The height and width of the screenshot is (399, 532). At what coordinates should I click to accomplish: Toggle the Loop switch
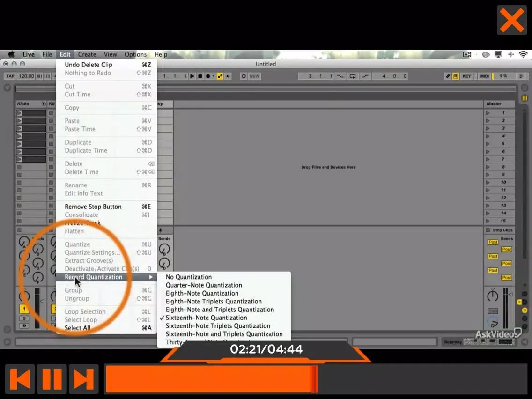(x=353, y=76)
